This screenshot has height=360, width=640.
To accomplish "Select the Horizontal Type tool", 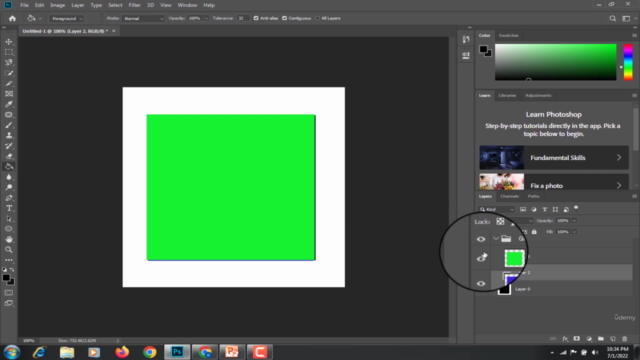I will pyautogui.click(x=9, y=208).
